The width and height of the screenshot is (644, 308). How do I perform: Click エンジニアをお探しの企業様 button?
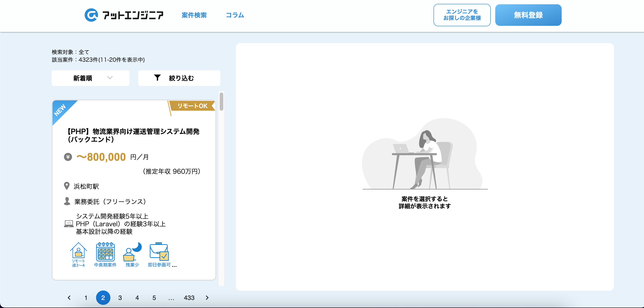462,15
